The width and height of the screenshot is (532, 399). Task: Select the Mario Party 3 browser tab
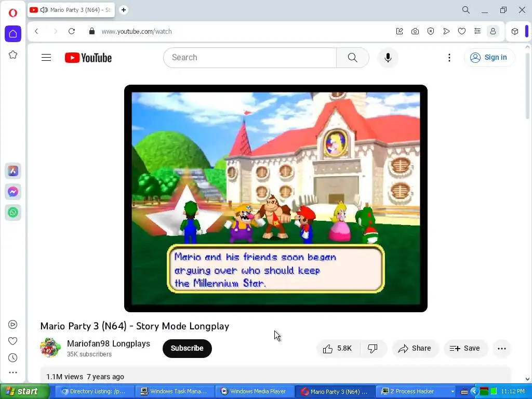tap(71, 10)
